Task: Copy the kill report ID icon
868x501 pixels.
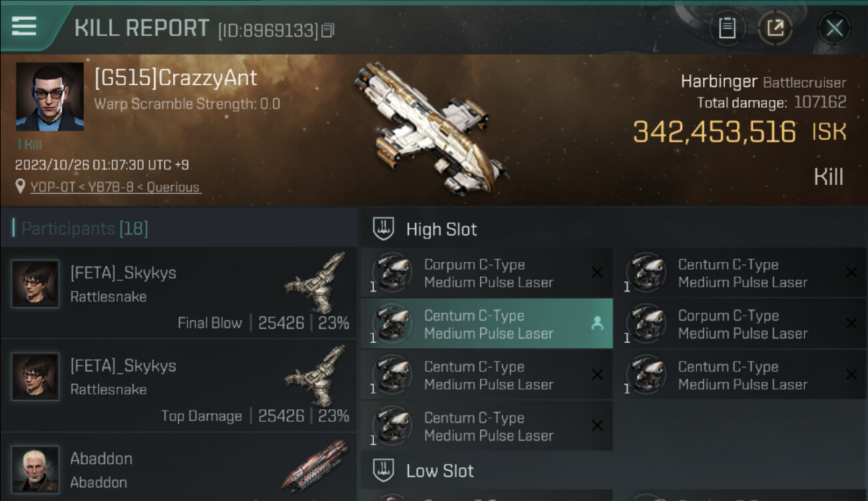Action: pyautogui.click(x=327, y=30)
